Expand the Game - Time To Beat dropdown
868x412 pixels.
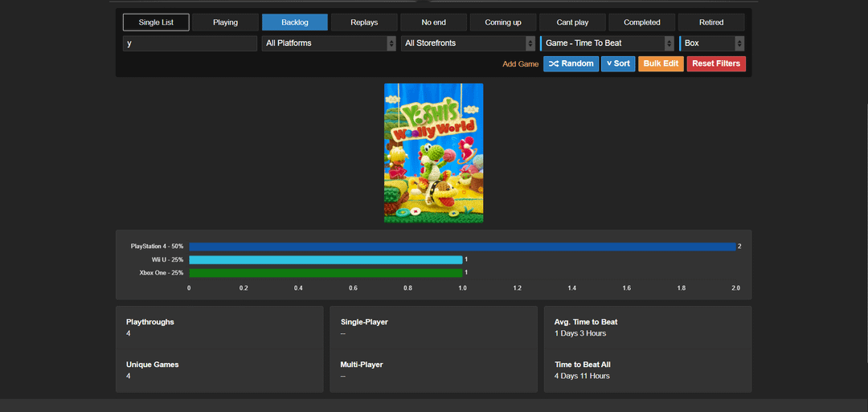pos(608,43)
